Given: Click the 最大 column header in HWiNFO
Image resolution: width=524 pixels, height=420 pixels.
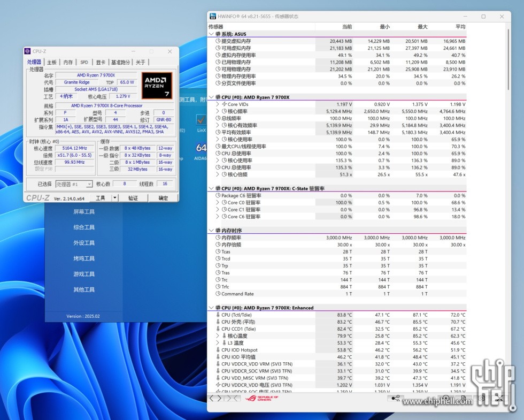Looking at the screenshot, I should [422, 27].
